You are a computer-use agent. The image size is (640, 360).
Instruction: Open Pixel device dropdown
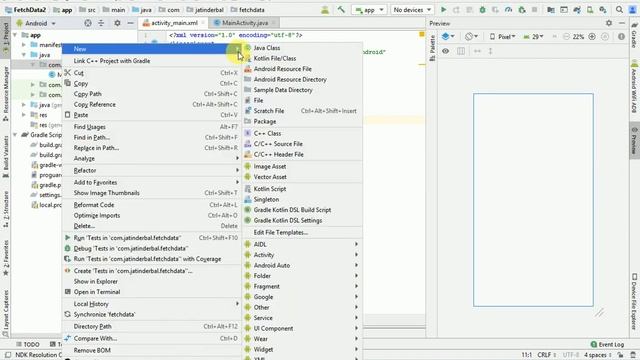pos(502,37)
